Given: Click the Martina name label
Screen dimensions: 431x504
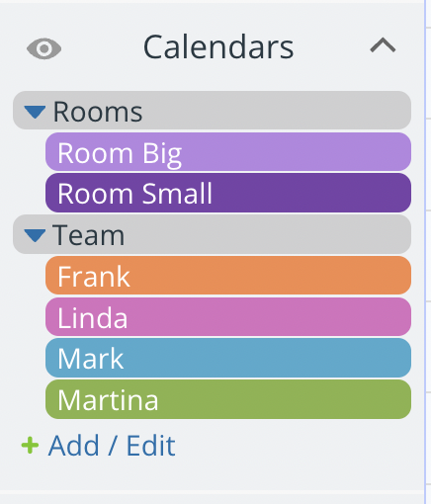Looking at the screenshot, I should 108,400.
